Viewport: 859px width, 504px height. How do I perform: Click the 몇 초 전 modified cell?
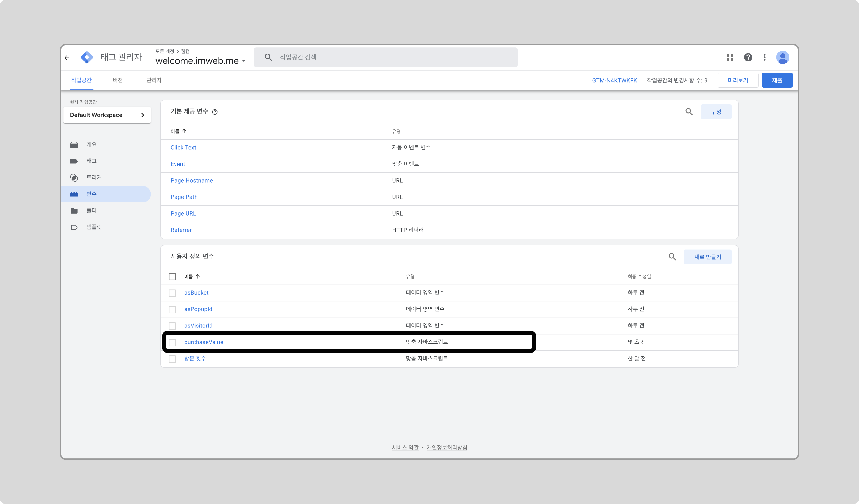coord(636,342)
